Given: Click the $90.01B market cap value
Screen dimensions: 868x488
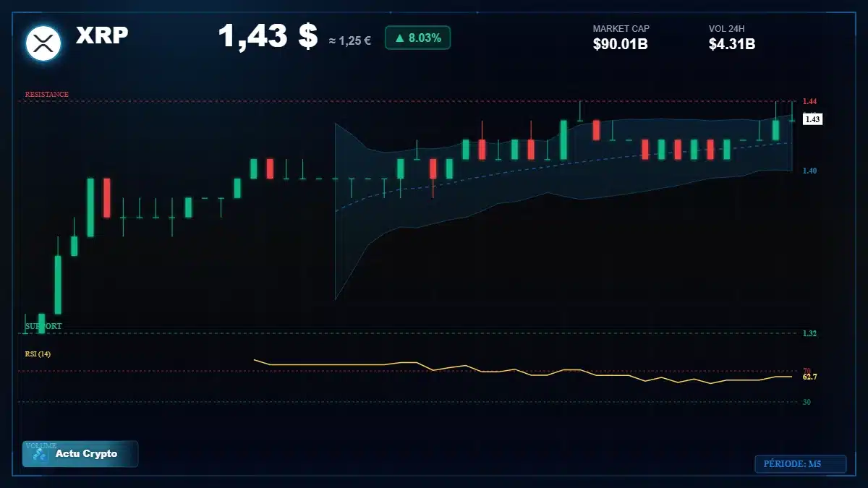Looking at the screenshot, I should click(x=620, y=44).
